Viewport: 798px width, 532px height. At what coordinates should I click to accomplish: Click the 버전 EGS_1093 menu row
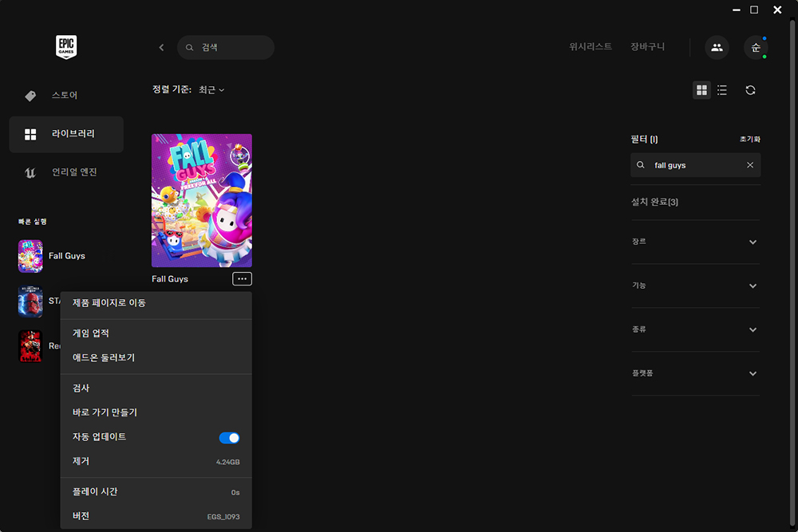156,516
